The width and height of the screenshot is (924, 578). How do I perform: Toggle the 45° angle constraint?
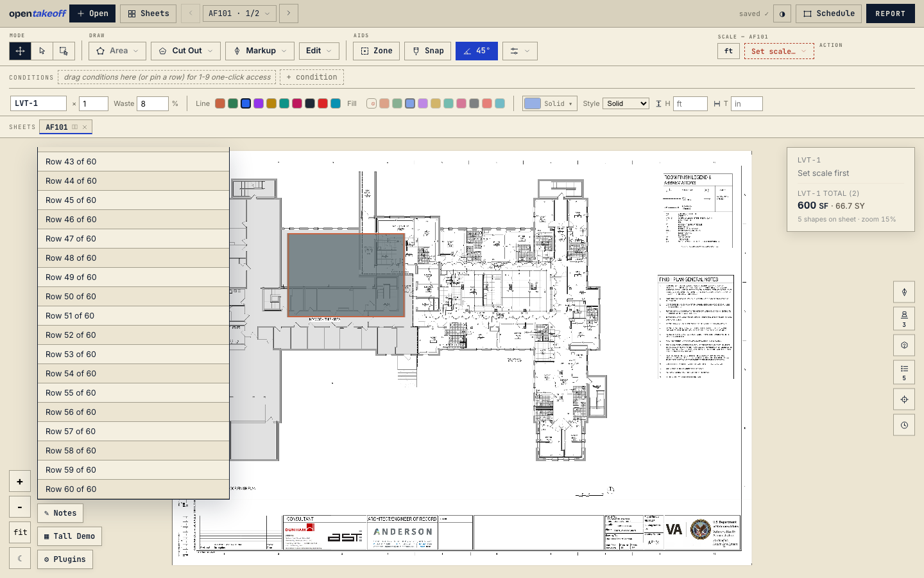(477, 51)
